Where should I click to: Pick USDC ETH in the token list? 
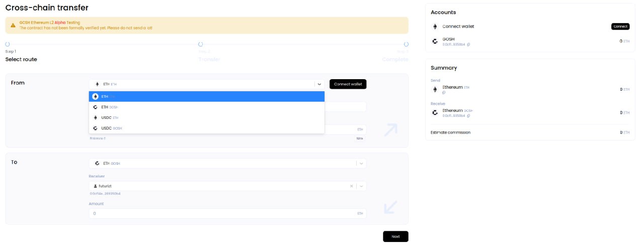pos(206,117)
